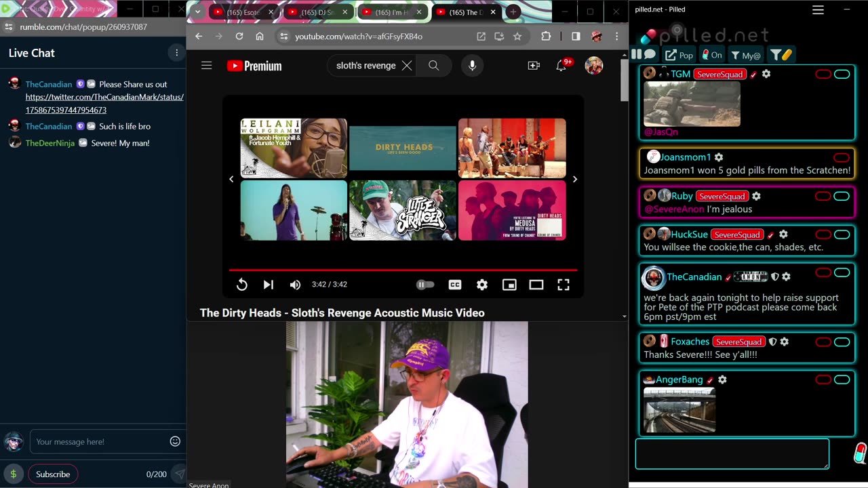Viewport: 868px width, 488px height.
Task: Click the Pilled chat text box
Action: coord(732,454)
